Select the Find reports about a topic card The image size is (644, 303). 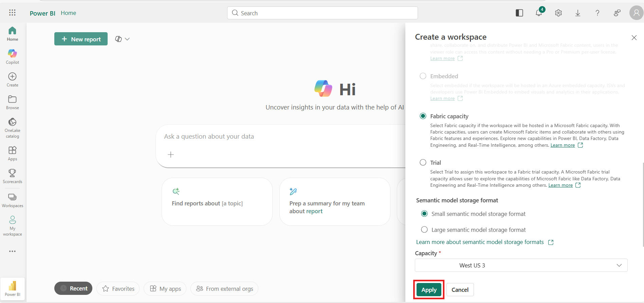(x=217, y=202)
